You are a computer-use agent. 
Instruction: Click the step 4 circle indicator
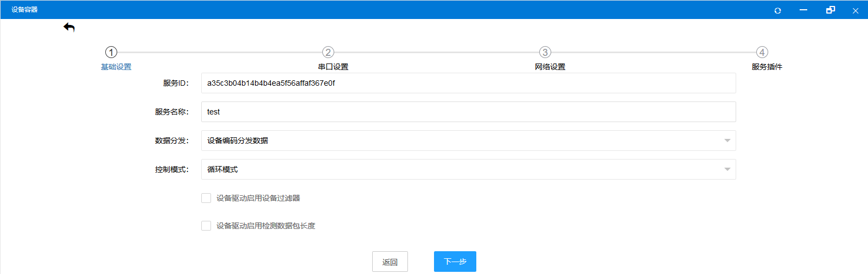(x=762, y=52)
